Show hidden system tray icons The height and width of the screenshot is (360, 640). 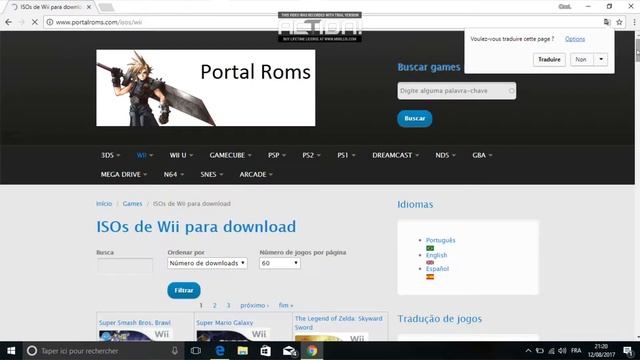click(528, 351)
